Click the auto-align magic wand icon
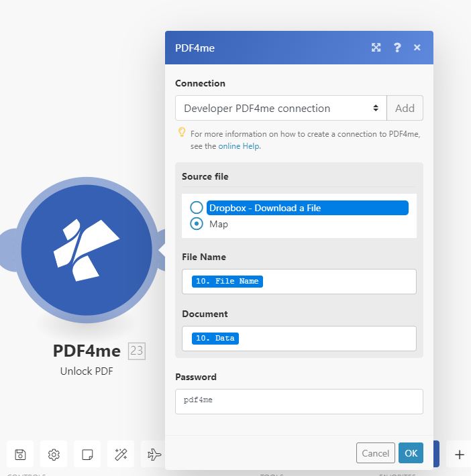 click(121, 455)
